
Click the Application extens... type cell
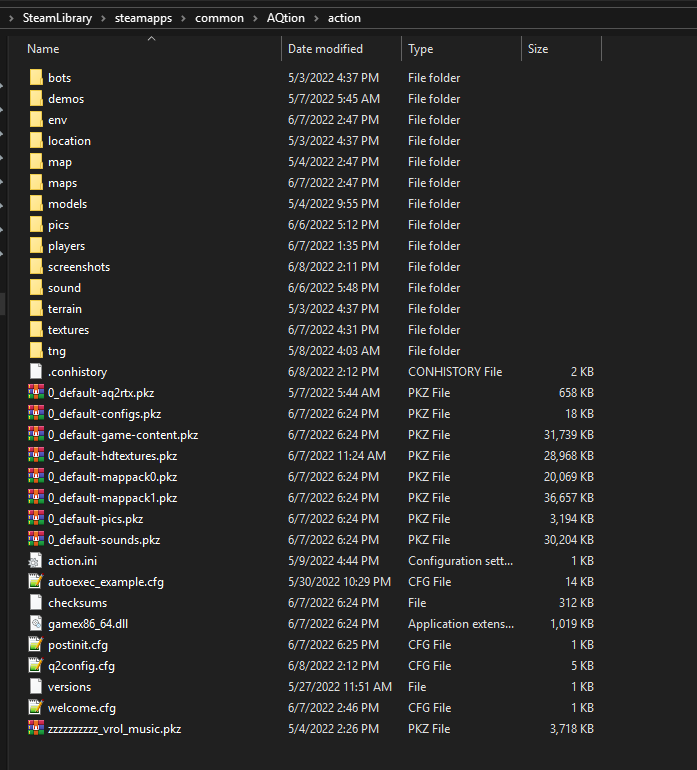coord(461,624)
